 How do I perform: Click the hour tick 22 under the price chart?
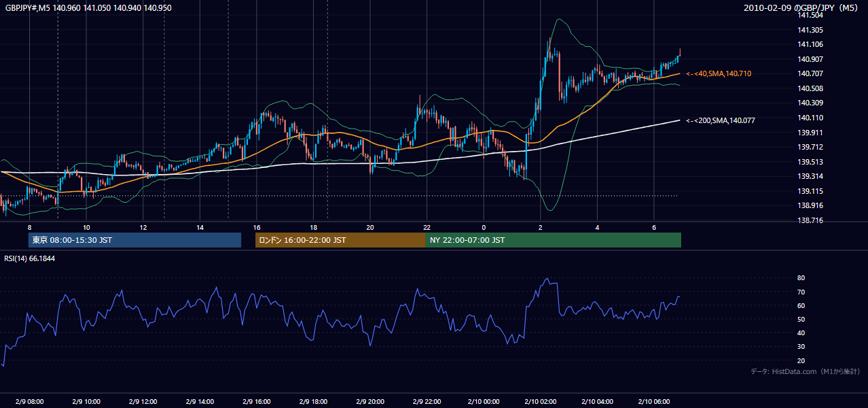(x=427, y=227)
